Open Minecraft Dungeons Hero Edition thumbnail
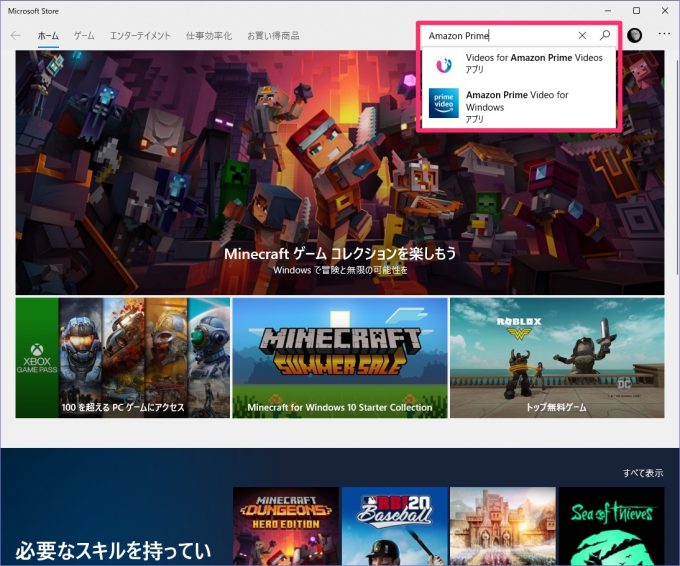 tap(286, 526)
